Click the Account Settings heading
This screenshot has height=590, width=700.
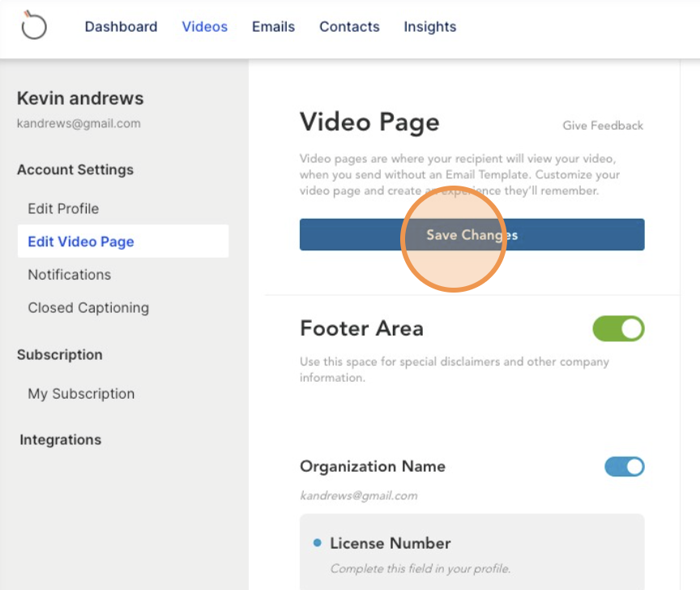coord(75,169)
